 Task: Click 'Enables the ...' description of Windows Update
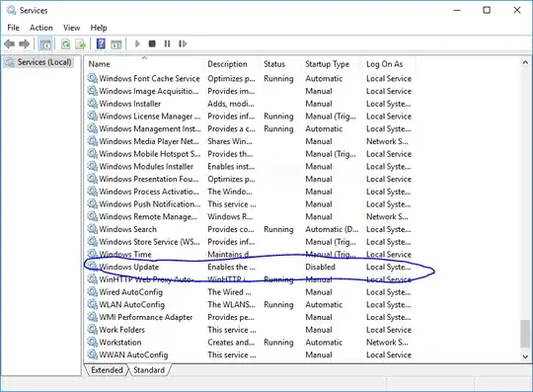pyautogui.click(x=231, y=267)
